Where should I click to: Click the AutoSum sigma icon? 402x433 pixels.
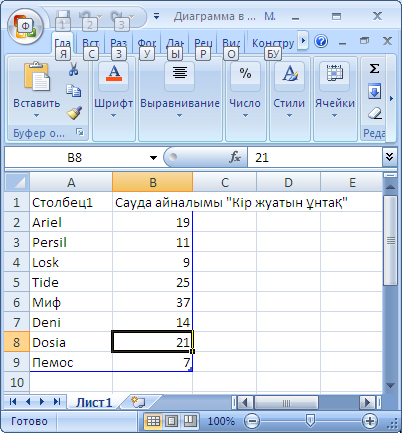coord(374,69)
